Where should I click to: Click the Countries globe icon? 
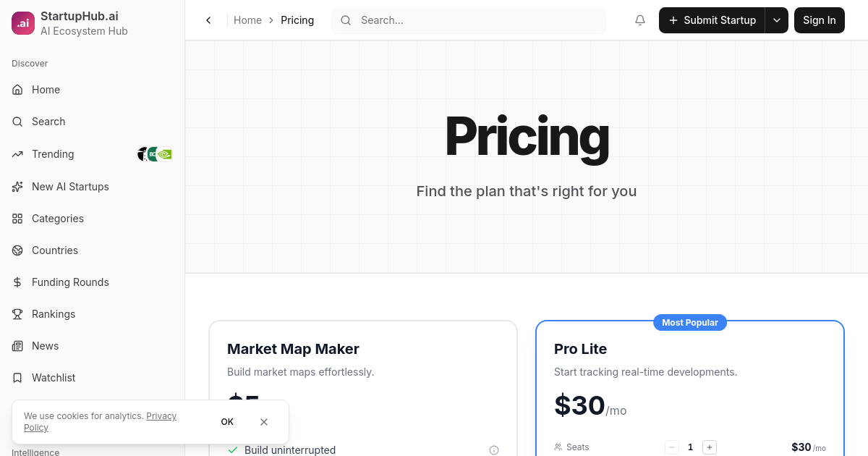(x=17, y=250)
